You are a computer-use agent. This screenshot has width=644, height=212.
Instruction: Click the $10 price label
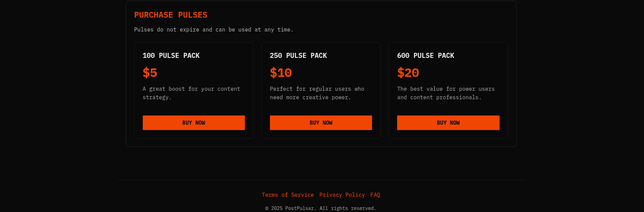(281, 73)
